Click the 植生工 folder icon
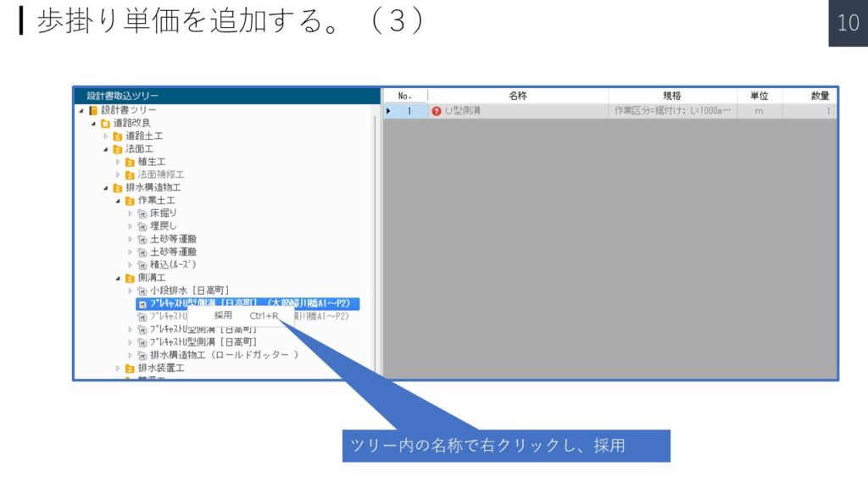868x488 pixels. pos(130,162)
